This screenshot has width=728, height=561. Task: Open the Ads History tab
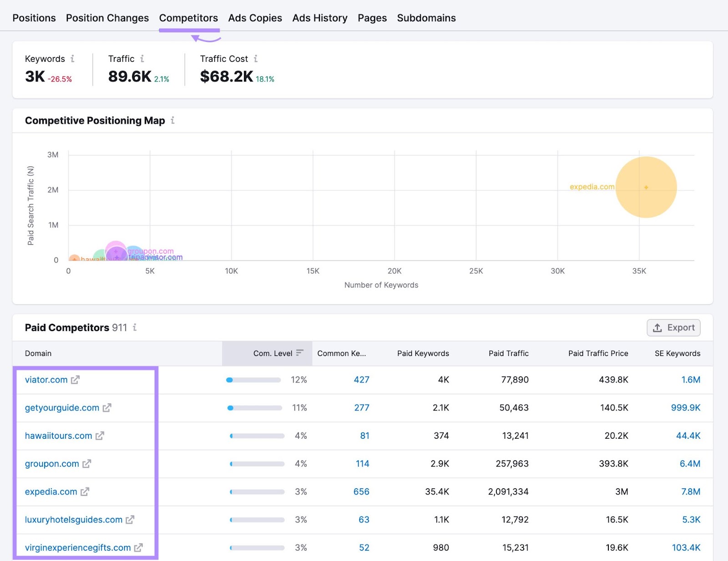point(320,18)
